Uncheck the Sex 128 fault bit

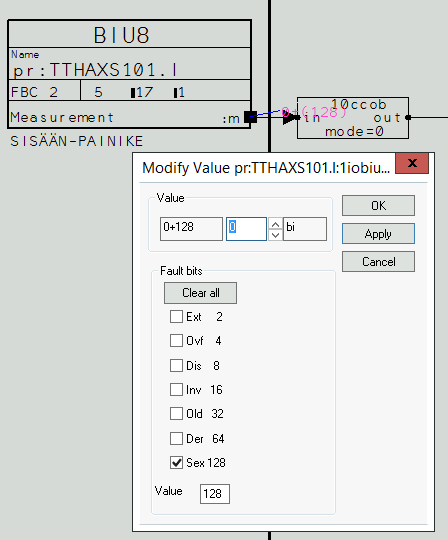tap(176, 463)
